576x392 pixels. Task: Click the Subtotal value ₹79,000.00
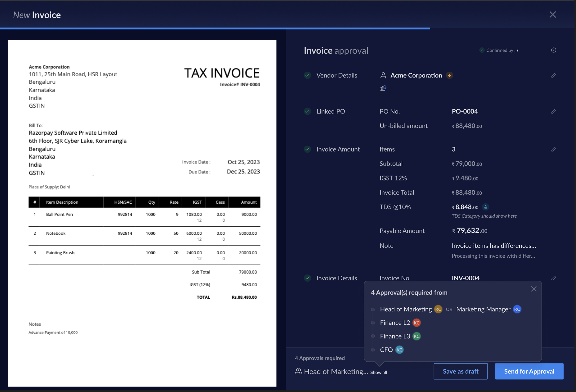[467, 164]
